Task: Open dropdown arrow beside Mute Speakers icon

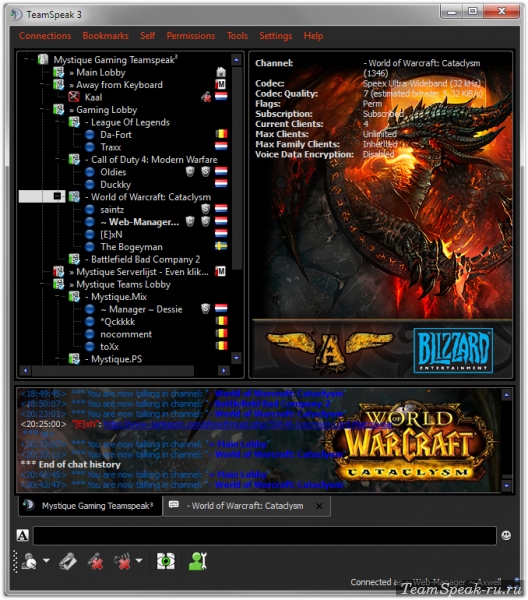Action: [x=139, y=561]
